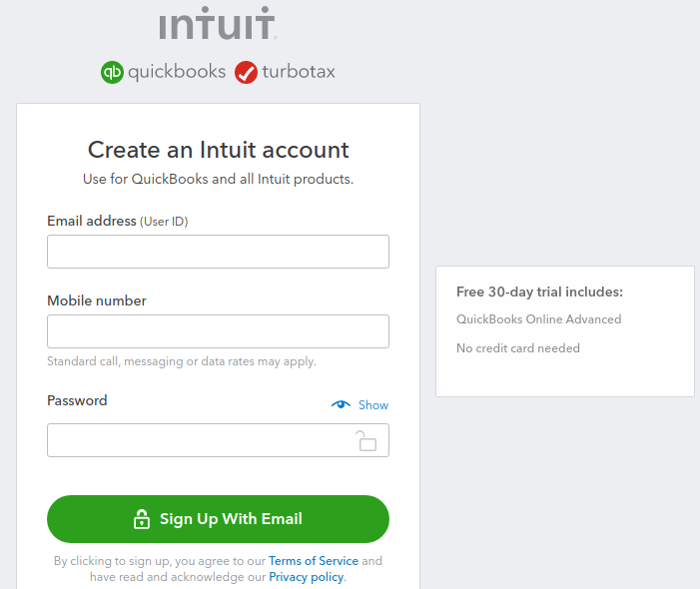This screenshot has height=589, width=700.
Task: Click the green QuickBooks logo icon
Action: tap(112, 72)
